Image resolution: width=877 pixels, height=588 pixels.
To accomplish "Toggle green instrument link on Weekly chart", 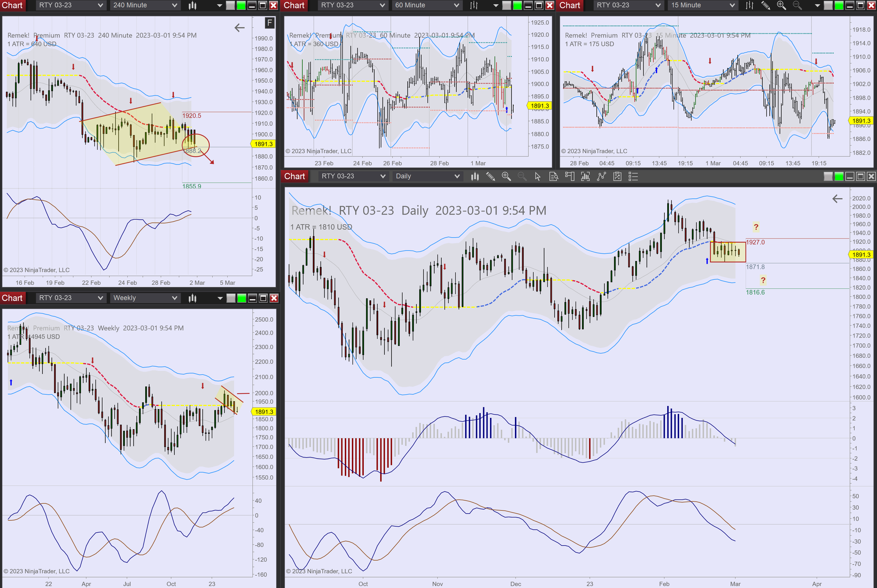I will point(242,298).
